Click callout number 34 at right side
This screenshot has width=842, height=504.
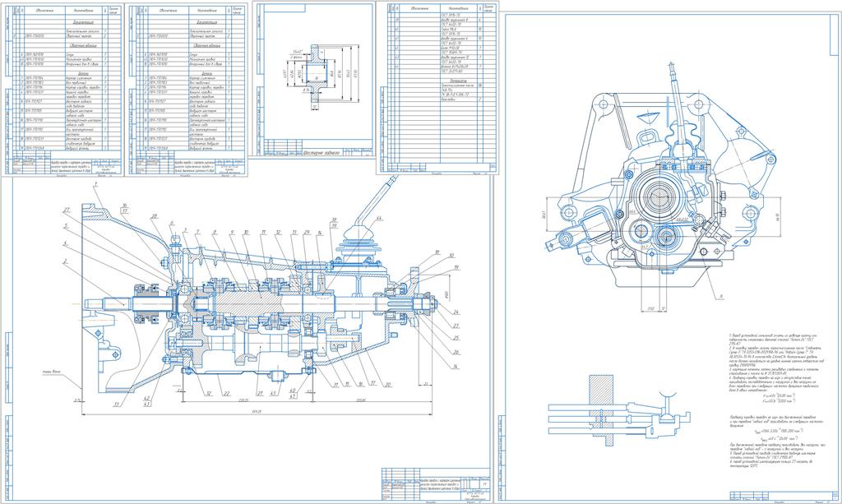click(456, 367)
